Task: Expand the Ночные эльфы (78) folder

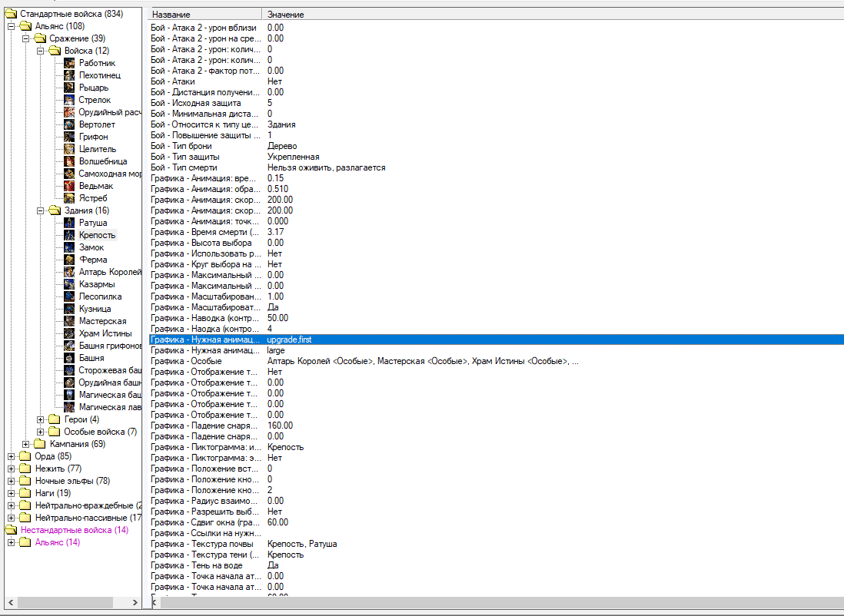Action: [x=11, y=481]
